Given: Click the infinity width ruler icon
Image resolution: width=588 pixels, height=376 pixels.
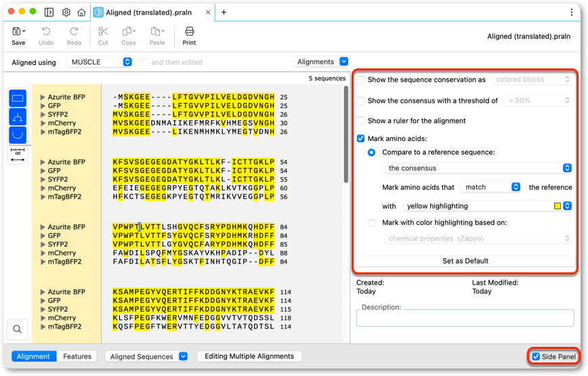Looking at the screenshot, I should 18,151.
